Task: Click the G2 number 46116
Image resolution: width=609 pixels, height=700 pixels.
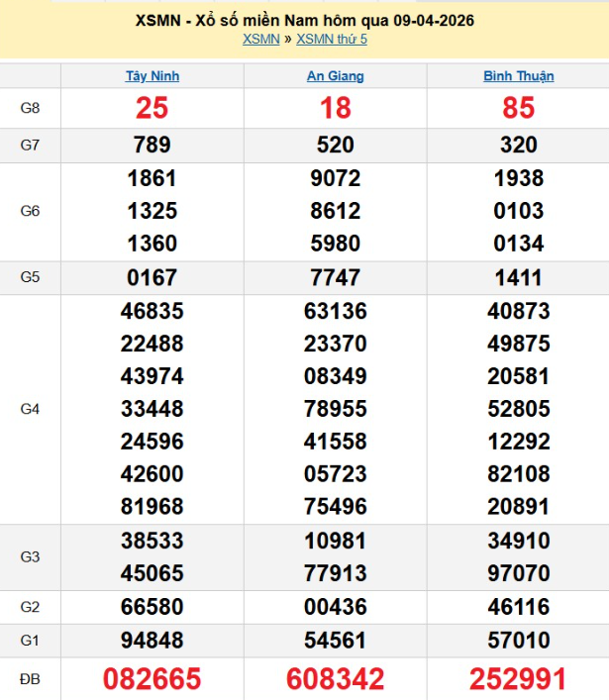Action: click(x=518, y=607)
